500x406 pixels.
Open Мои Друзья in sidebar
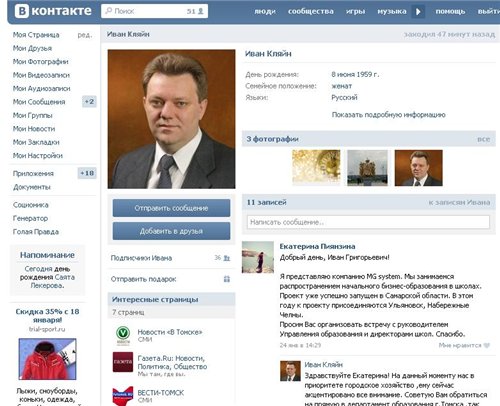point(32,48)
